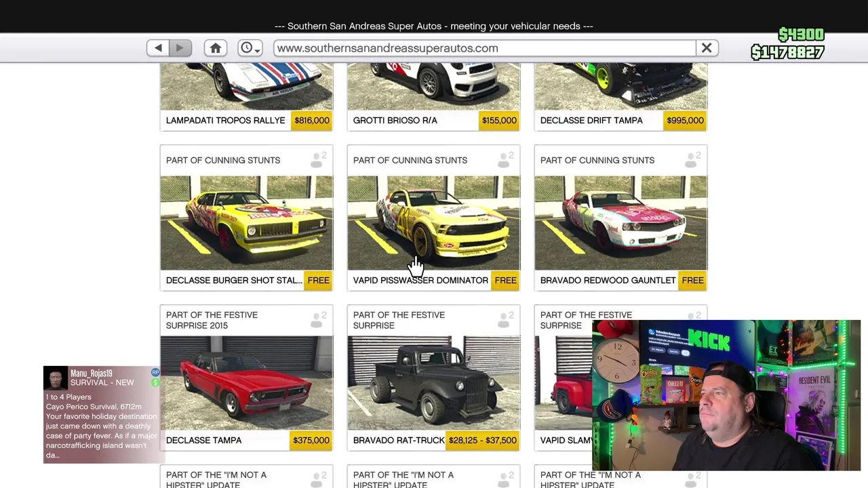This screenshot has height=488, width=868.
Task: Click the green cash badge on invite
Action: pos(155,383)
